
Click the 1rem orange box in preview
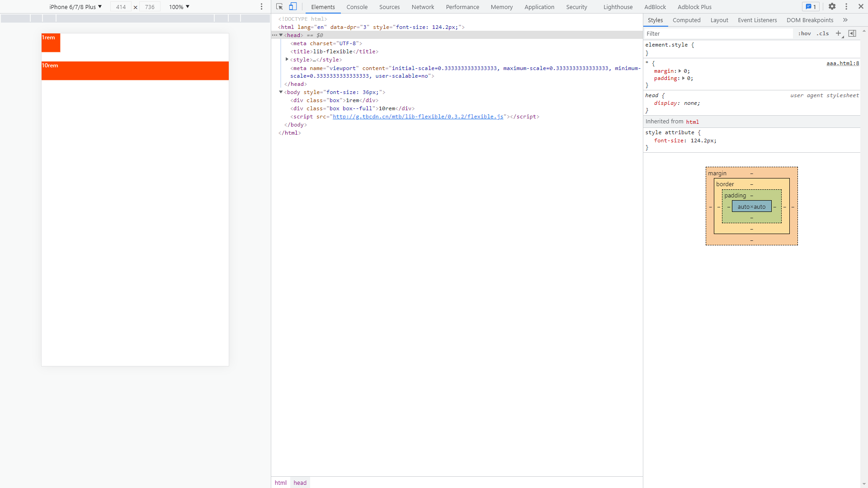pyautogui.click(x=51, y=42)
